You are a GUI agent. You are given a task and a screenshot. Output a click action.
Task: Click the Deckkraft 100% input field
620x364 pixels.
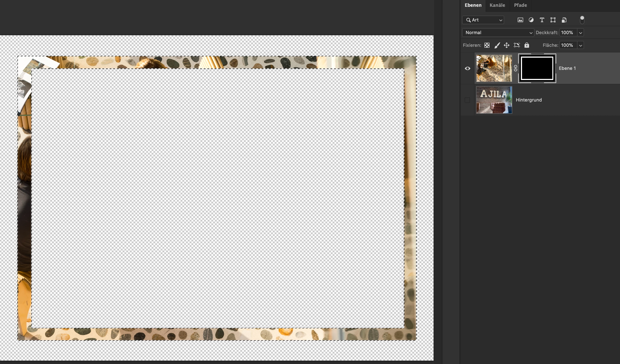pos(568,32)
